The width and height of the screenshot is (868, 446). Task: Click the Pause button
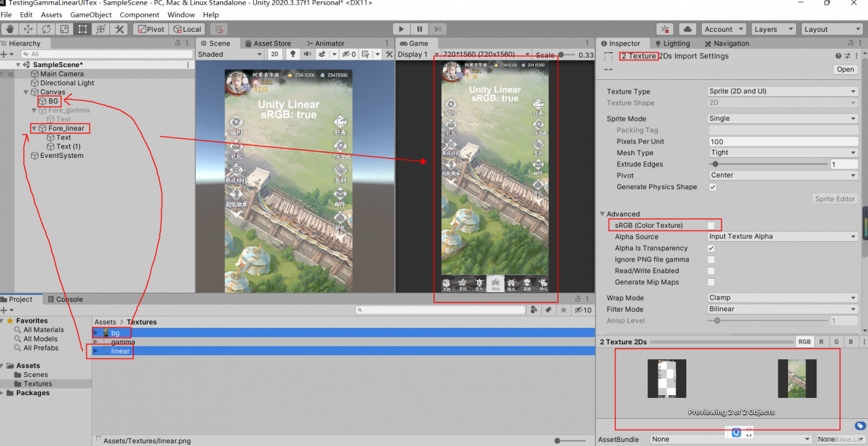coord(420,29)
